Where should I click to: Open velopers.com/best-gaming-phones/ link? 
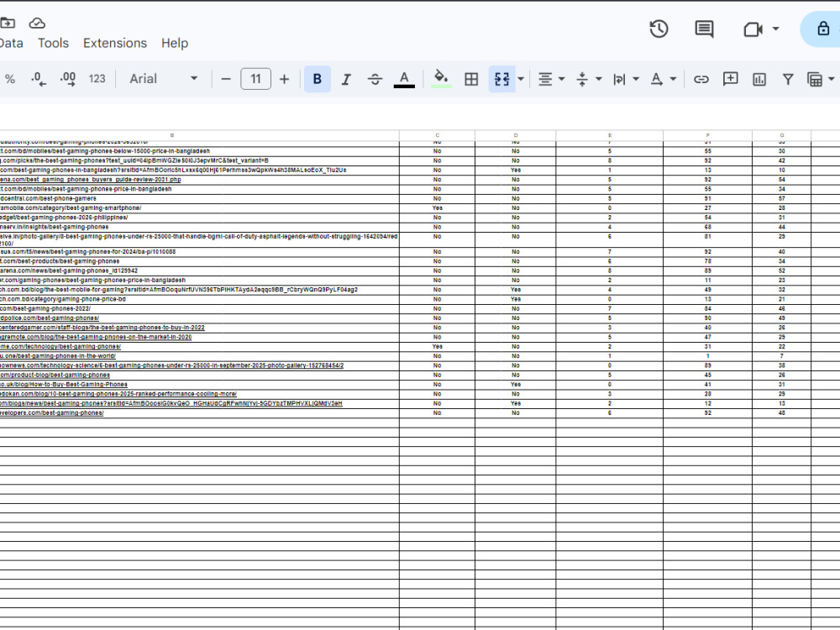coord(52,413)
